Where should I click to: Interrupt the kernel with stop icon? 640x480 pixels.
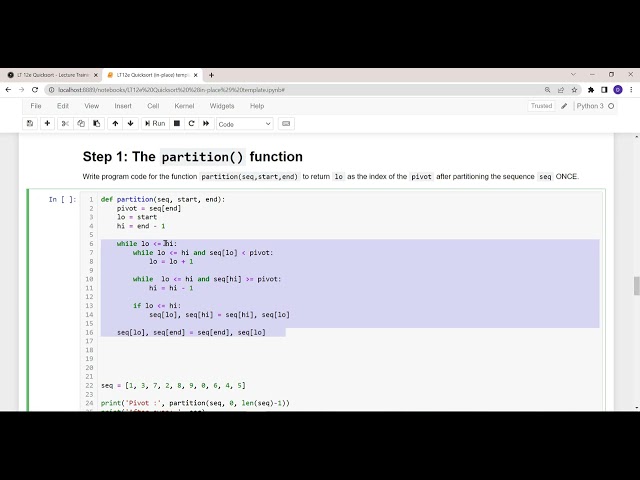click(177, 123)
